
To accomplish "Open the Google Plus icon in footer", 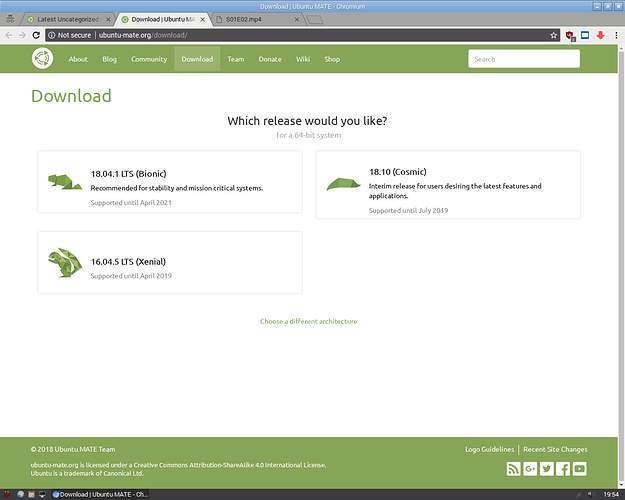I will click(x=530, y=469).
